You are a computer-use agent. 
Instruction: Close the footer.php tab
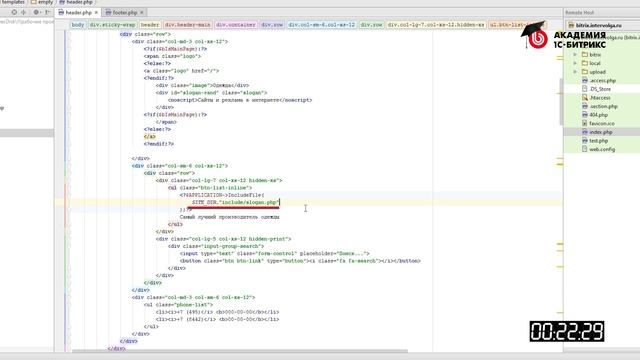[x=142, y=13]
